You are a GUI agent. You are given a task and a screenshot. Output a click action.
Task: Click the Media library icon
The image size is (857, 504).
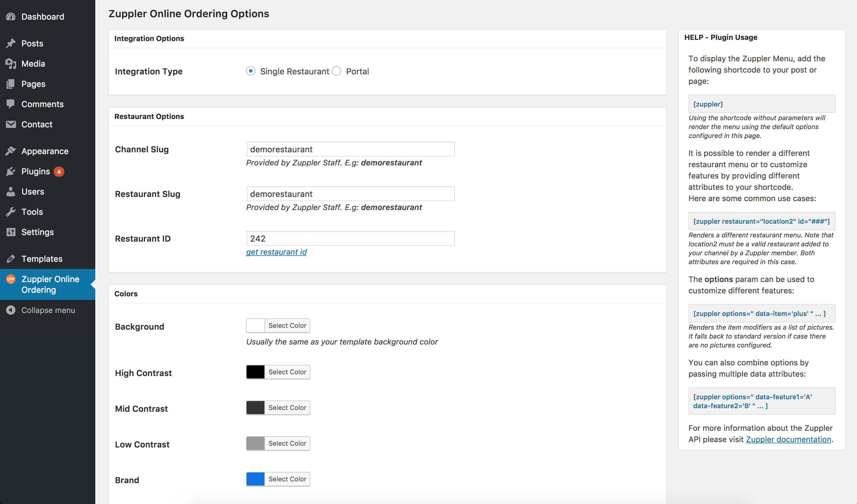pos(11,64)
